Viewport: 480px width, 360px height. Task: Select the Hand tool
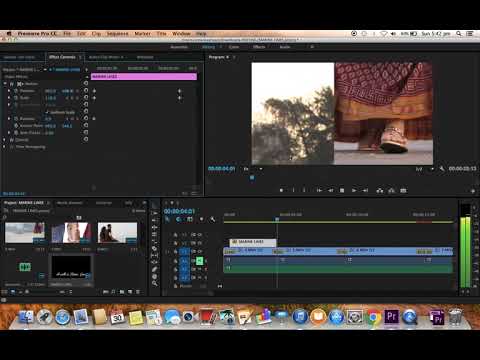pos(155,276)
